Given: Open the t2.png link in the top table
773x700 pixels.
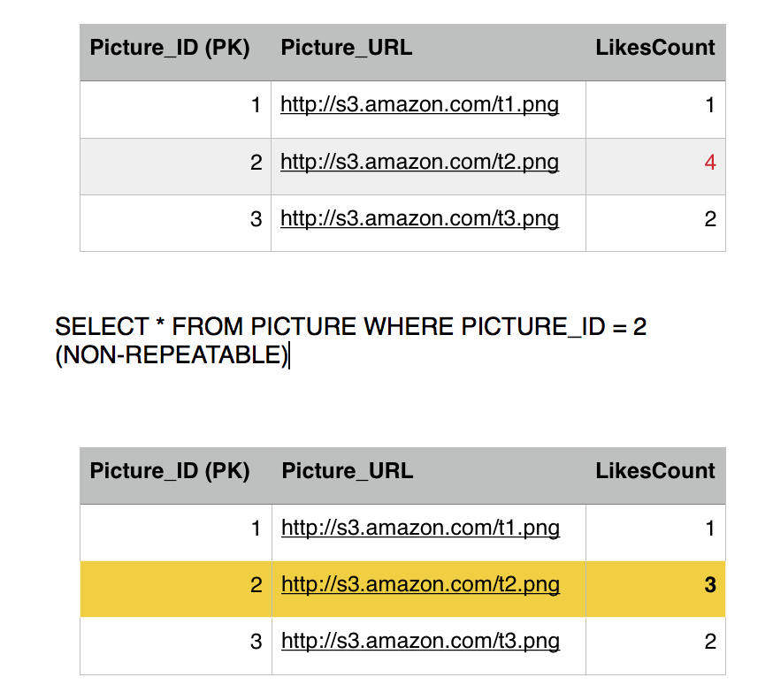Looking at the screenshot, I should point(419,163).
